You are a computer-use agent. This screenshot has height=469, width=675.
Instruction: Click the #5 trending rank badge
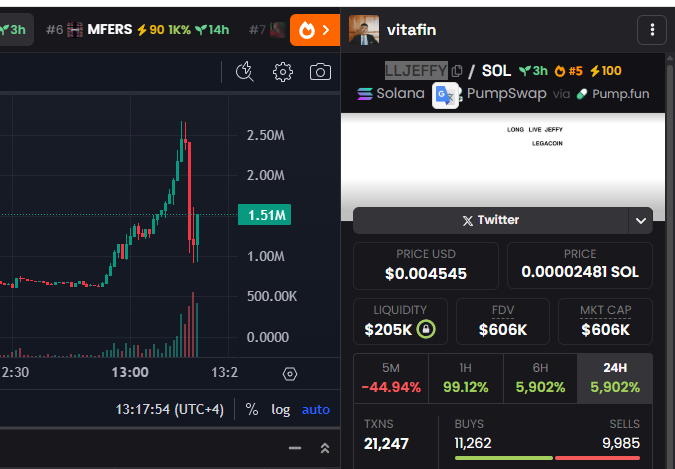[x=568, y=71]
